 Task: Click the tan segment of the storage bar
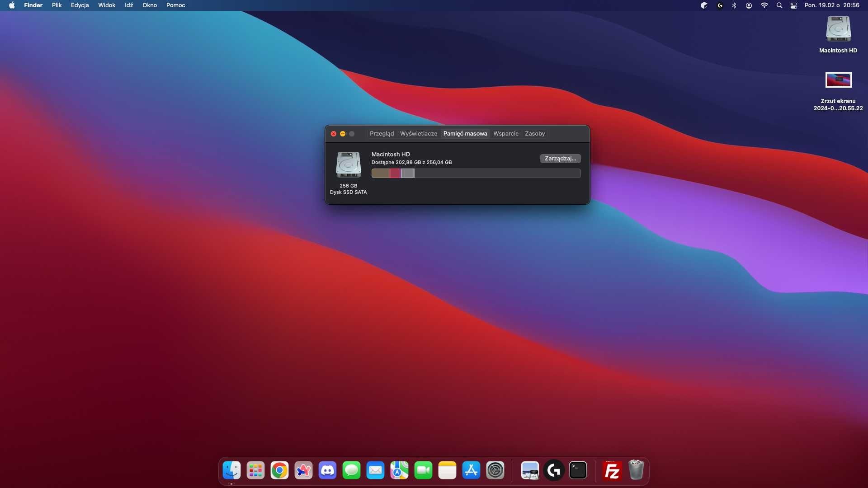point(381,174)
